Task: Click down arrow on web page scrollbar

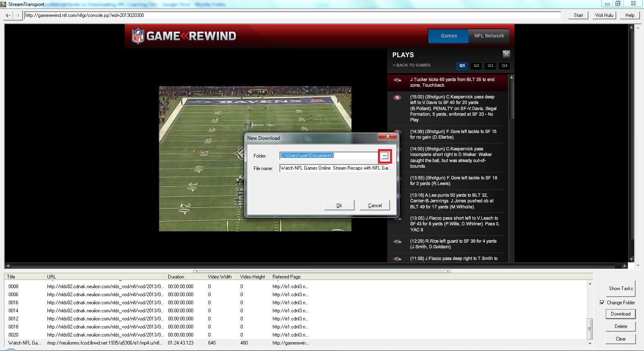Action: (631, 260)
